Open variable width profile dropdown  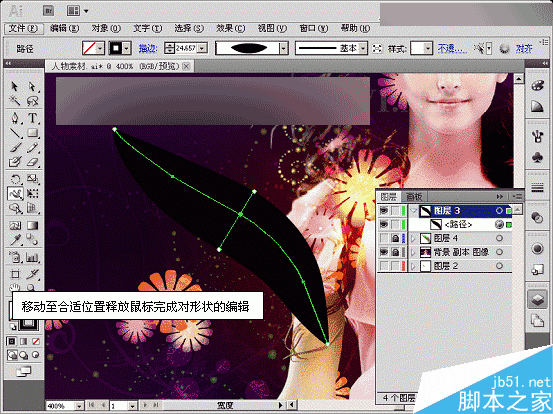tap(283, 48)
